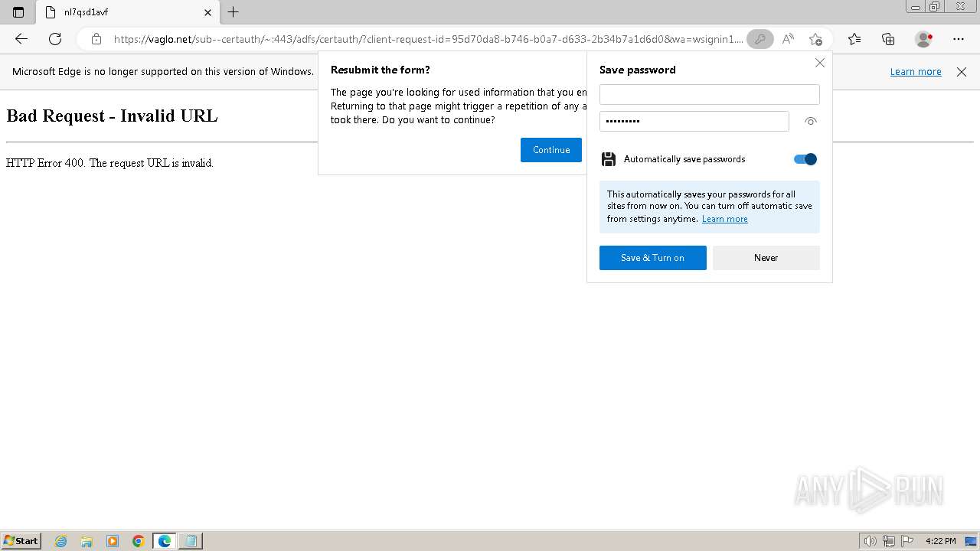Open a new tab with plus icon
This screenshot has width=980, height=551.
point(234,12)
